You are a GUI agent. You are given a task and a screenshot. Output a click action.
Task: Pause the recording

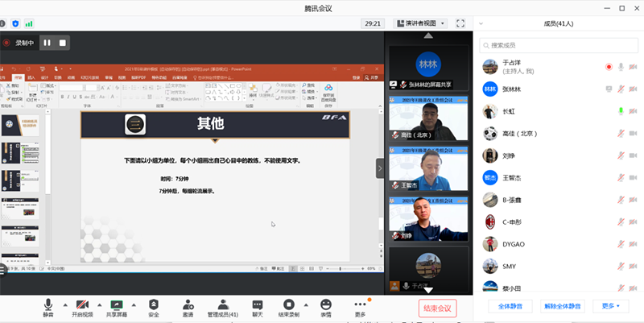47,43
